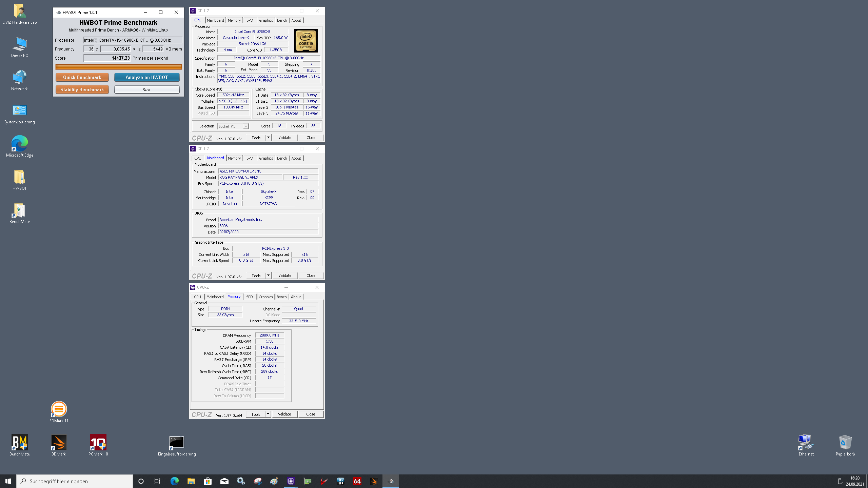
Task: Open Task View in taskbar
Action: pos(157,481)
